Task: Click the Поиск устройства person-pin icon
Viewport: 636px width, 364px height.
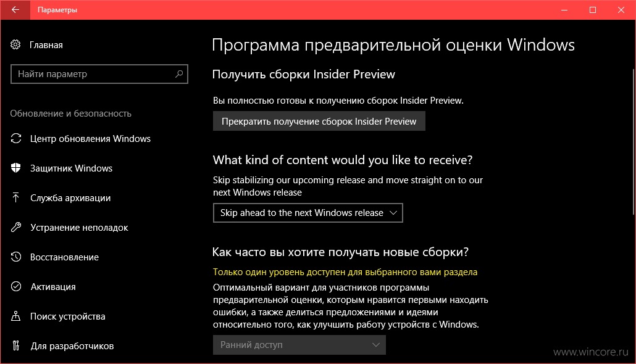Action: (16, 316)
